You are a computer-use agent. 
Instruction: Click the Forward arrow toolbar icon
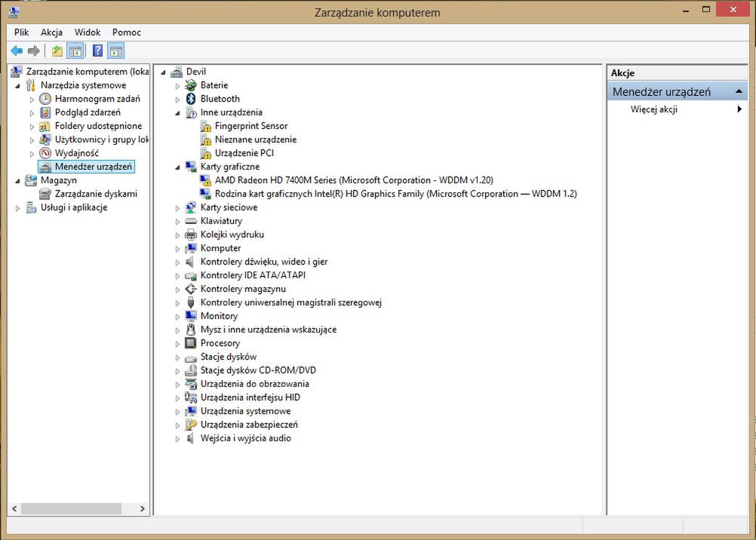tap(33, 51)
